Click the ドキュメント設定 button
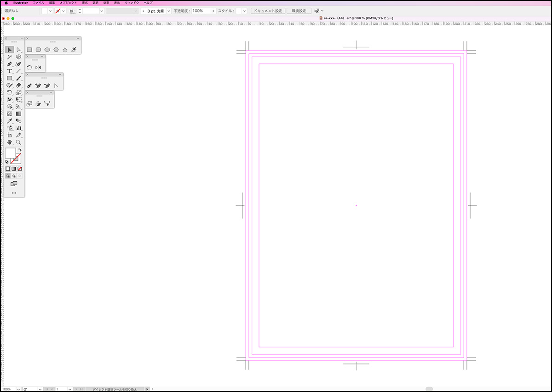Viewport: 552px width, 392px height. (268, 11)
